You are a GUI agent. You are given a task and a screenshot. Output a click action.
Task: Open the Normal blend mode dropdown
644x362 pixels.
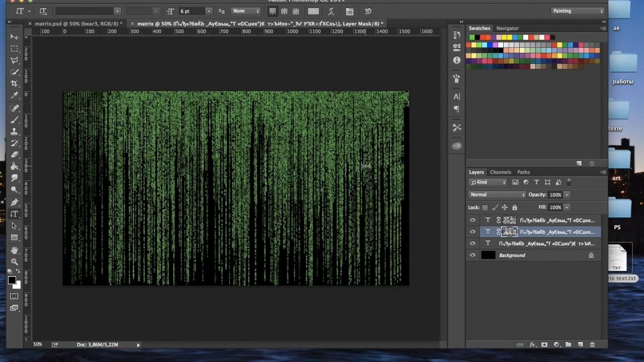[497, 195]
